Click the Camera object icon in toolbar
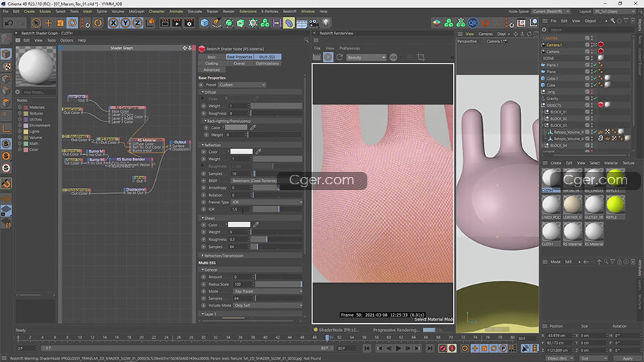 click(x=313, y=23)
